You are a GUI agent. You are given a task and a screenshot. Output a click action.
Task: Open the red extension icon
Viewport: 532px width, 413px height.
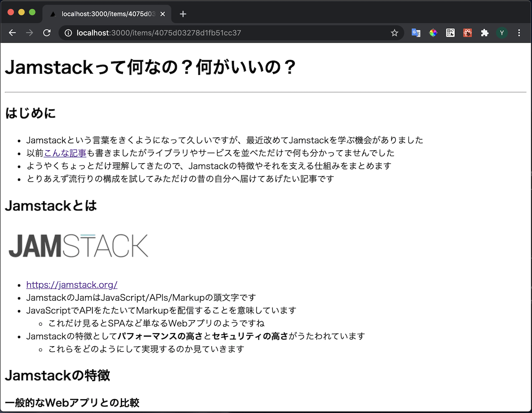468,33
